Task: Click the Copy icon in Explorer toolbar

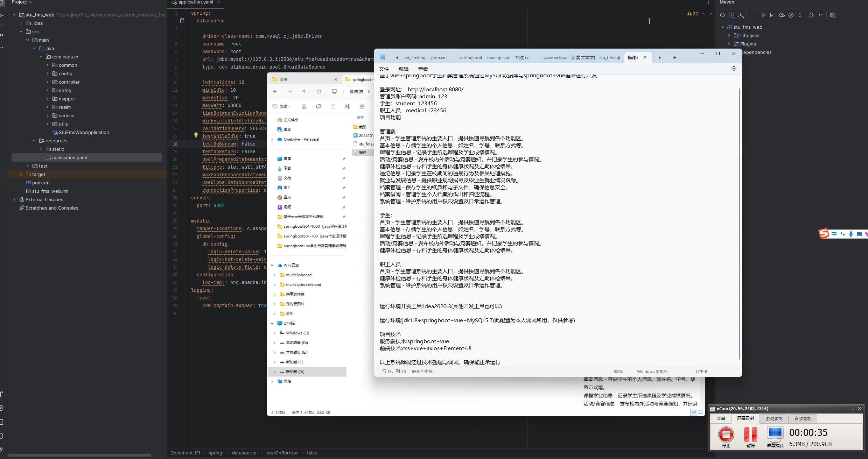Action: coord(318,106)
